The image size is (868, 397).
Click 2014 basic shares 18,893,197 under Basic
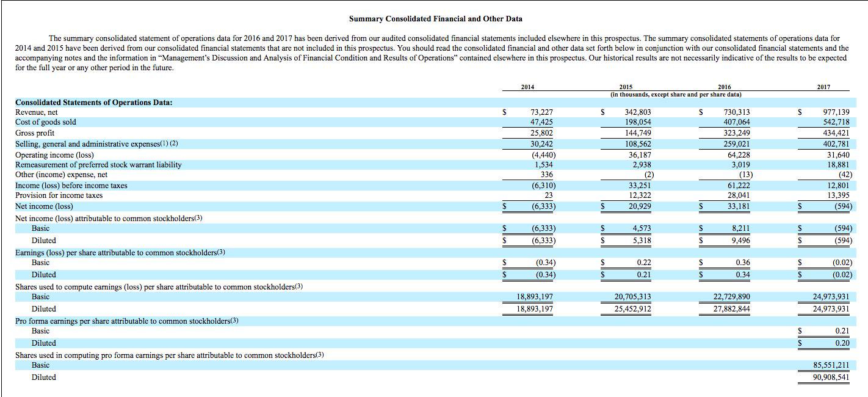tap(535, 297)
